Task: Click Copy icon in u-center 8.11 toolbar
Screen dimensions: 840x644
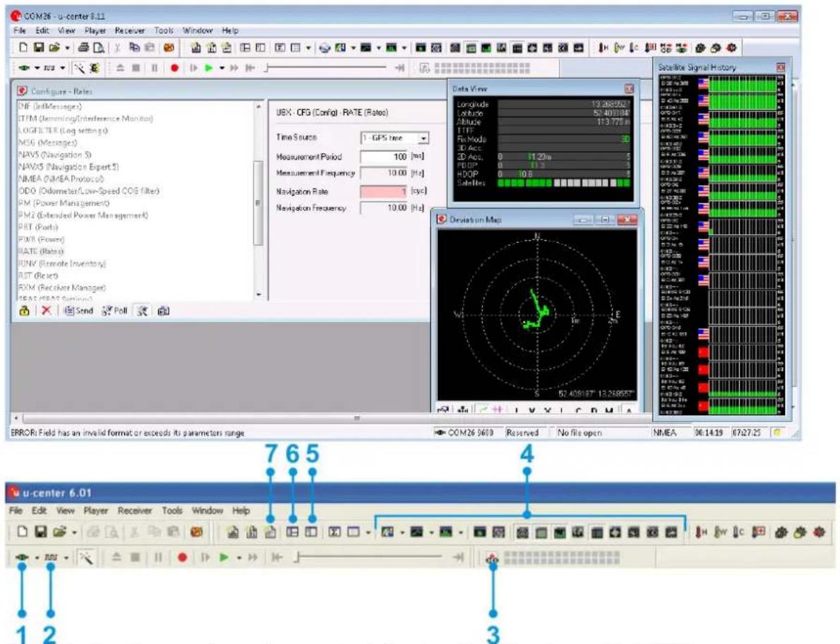Action: tap(134, 48)
